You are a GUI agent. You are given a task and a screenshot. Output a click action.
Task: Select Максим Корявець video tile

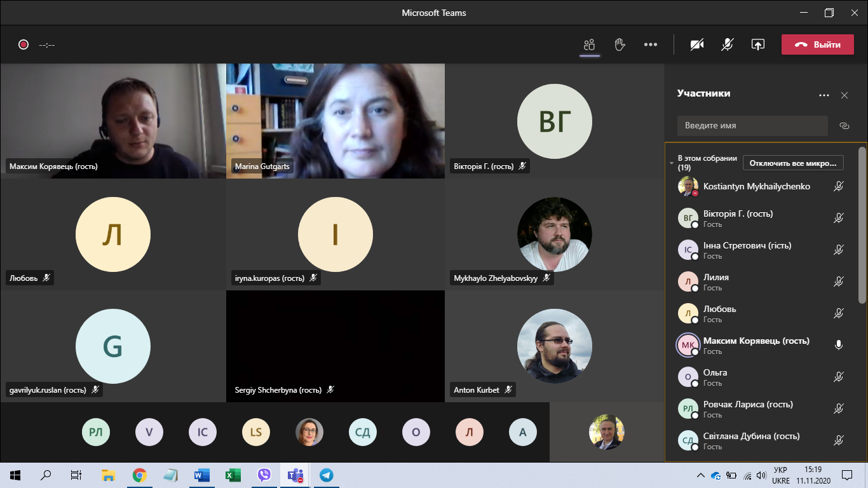(113, 121)
